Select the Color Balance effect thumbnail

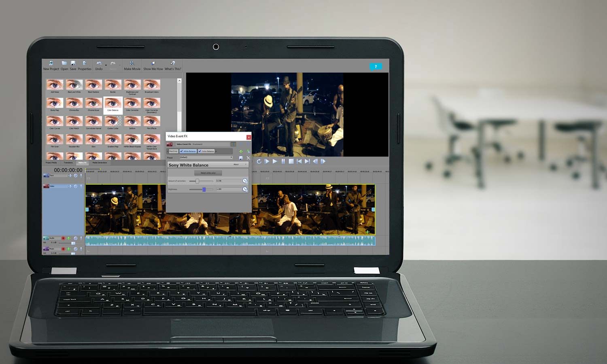[x=113, y=105]
